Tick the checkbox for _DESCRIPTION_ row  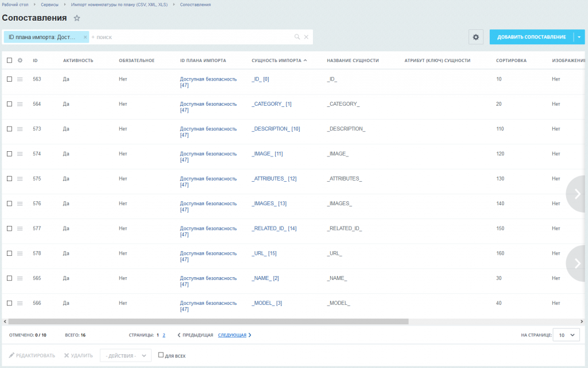(x=9, y=129)
